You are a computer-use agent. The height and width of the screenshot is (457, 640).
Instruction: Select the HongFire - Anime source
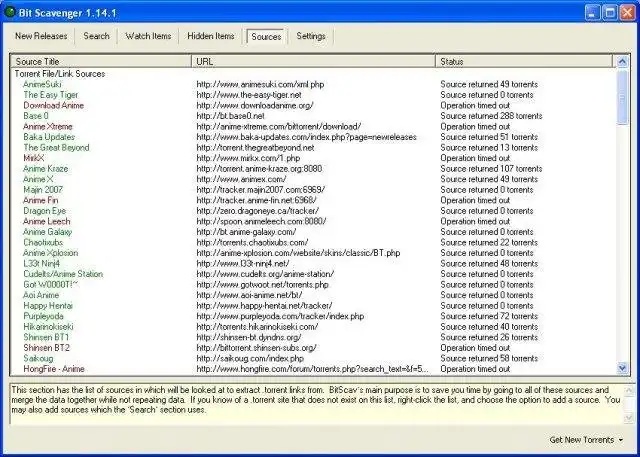[x=54, y=369]
